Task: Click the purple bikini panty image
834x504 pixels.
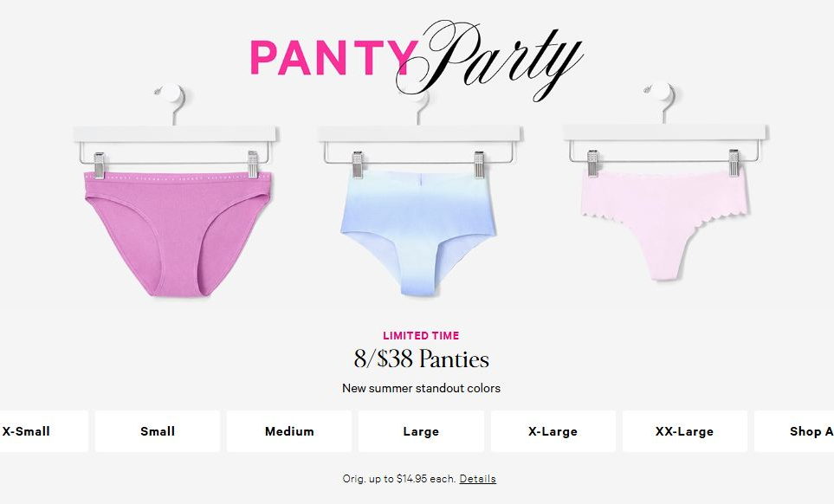Action: [178, 234]
